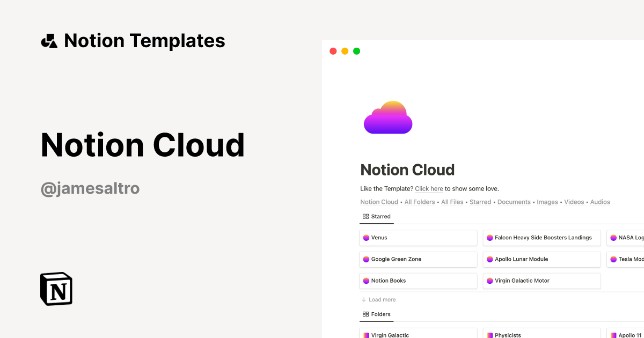Click the circle icon on the Notion Books card

(367, 280)
